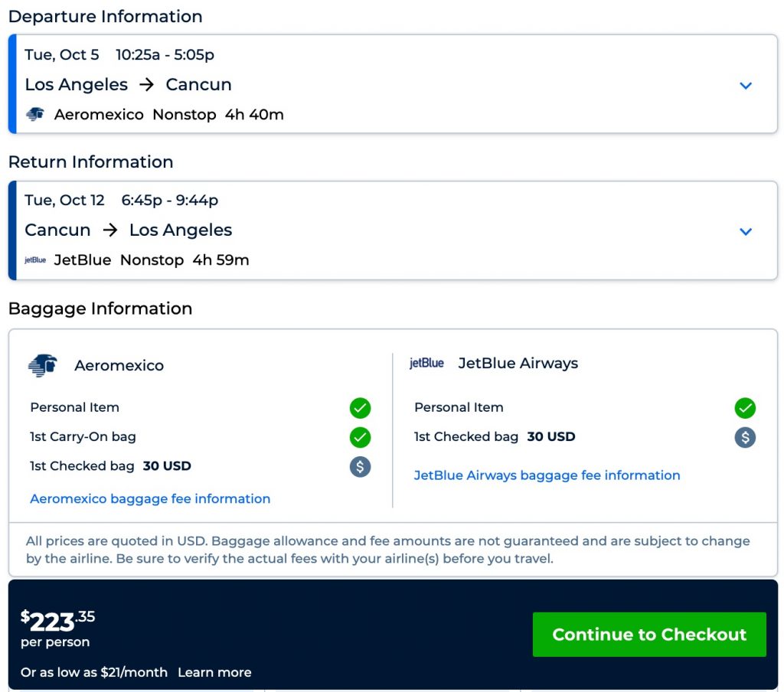Click the Aeromexico logo in Baggage Information

pos(43,365)
